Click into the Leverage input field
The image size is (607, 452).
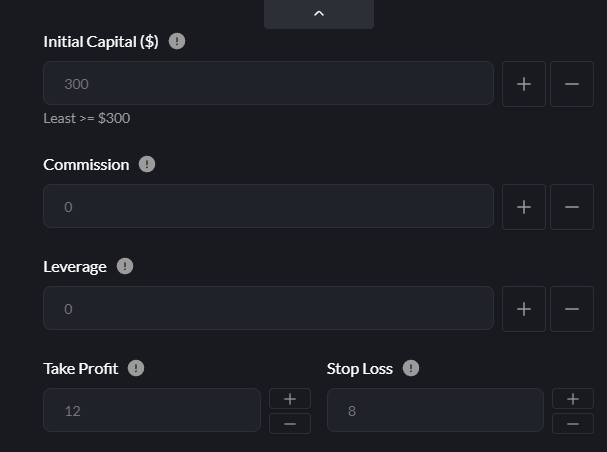coord(268,308)
